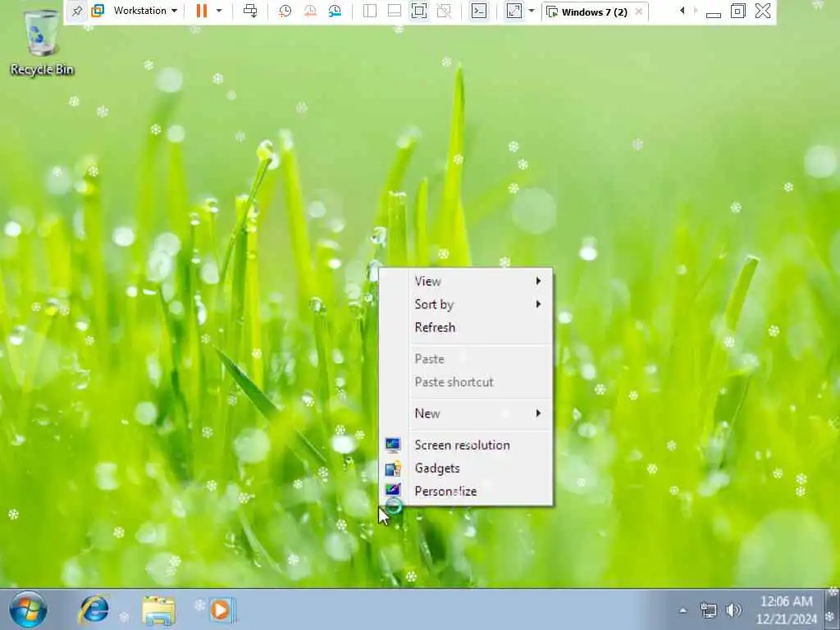Open the Workstation dropdown menu
The width and height of the screenshot is (840, 630).
point(145,11)
